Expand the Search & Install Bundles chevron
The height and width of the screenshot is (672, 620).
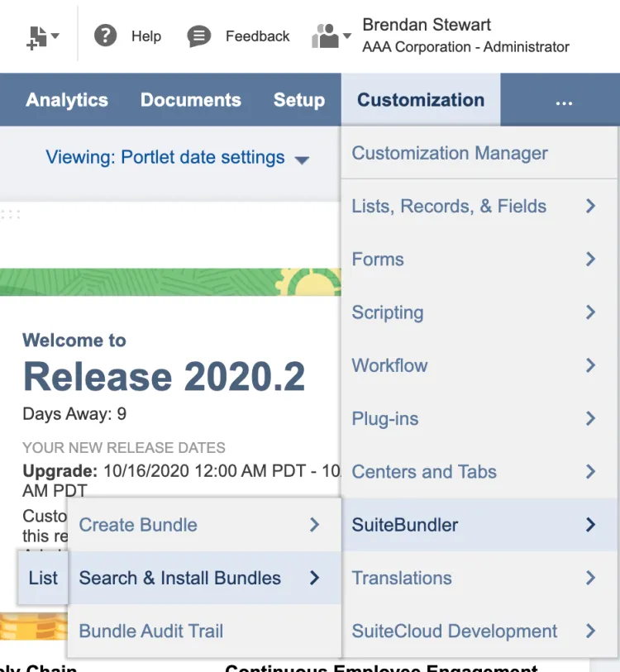pos(314,578)
